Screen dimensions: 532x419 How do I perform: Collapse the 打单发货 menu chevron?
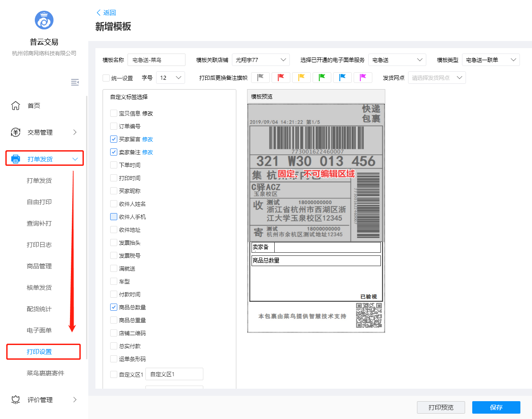tap(75, 159)
